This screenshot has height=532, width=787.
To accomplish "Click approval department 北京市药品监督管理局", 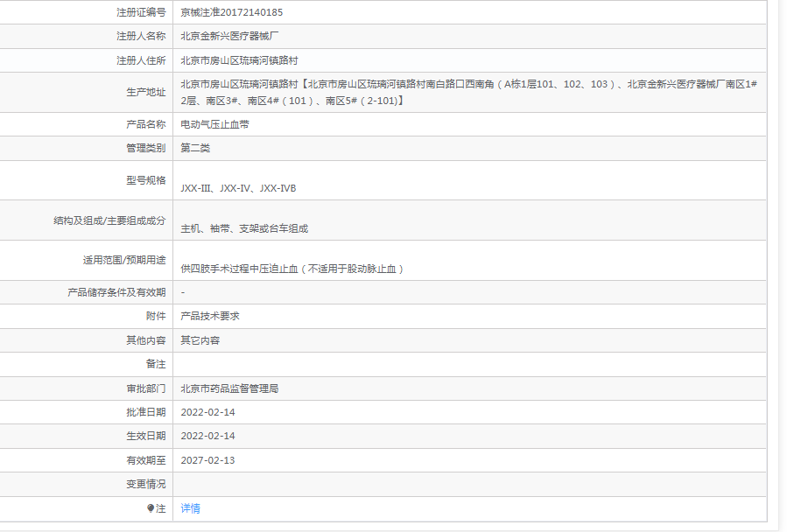I will click(229, 388).
